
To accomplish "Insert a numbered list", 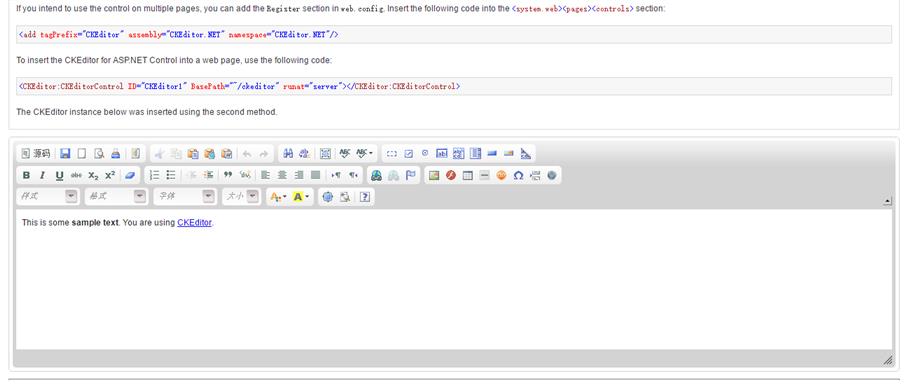I will tap(154, 175).
